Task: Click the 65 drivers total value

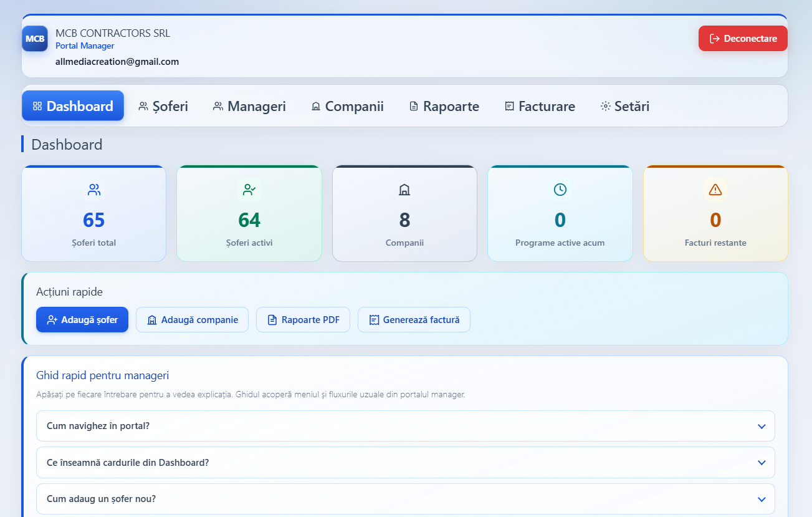Action: pos(94,220)
